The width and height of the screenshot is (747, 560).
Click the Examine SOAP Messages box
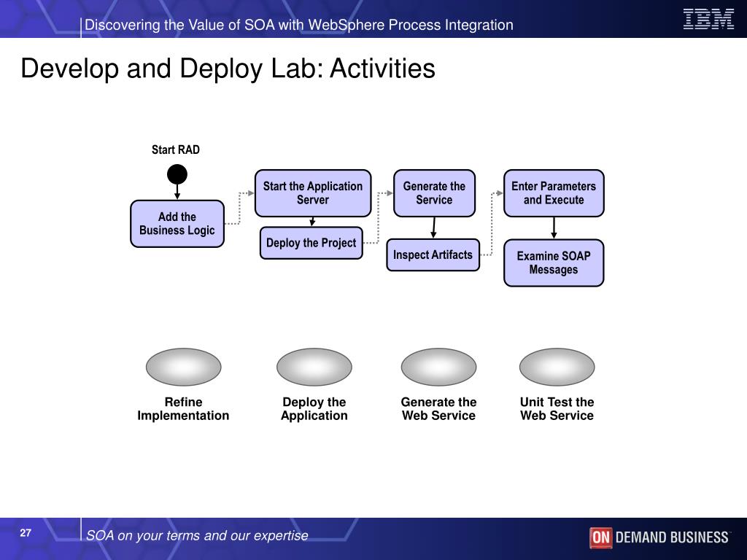tap(554, 262)
